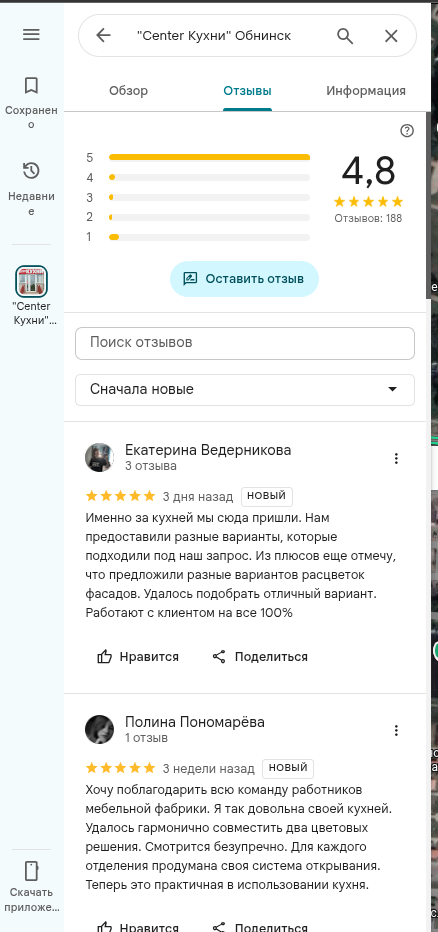Click the magnifier search icon
This screenshot has height=932, width=438.
[x=345, y=36]
